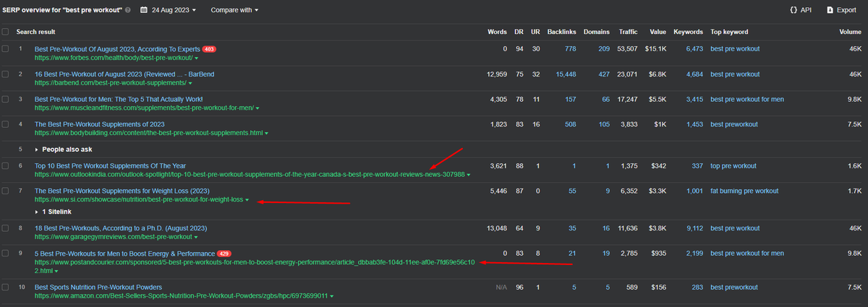This screenshot has width=868, height=307.
Task: Click fat burning pre workout top keyword
Action: pos(744,191)
